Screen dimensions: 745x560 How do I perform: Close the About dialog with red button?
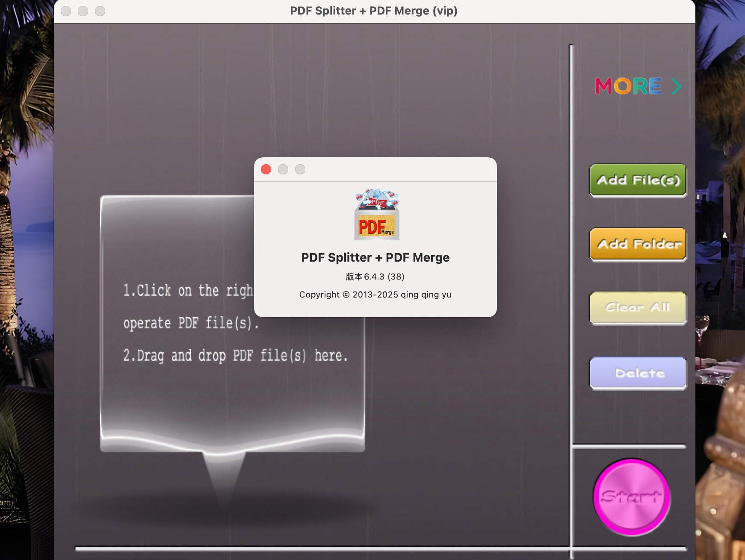point(266,169)
